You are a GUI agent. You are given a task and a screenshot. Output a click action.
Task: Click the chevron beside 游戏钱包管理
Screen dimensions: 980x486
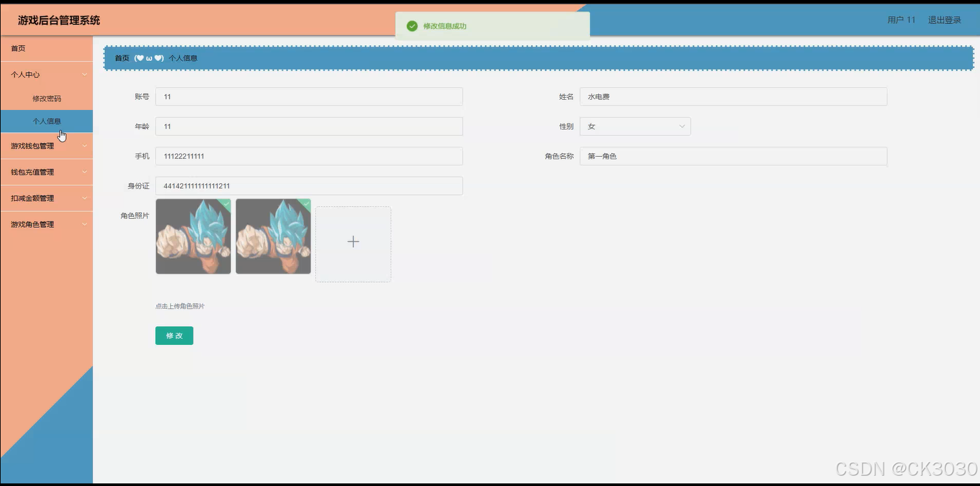point(85,146)
